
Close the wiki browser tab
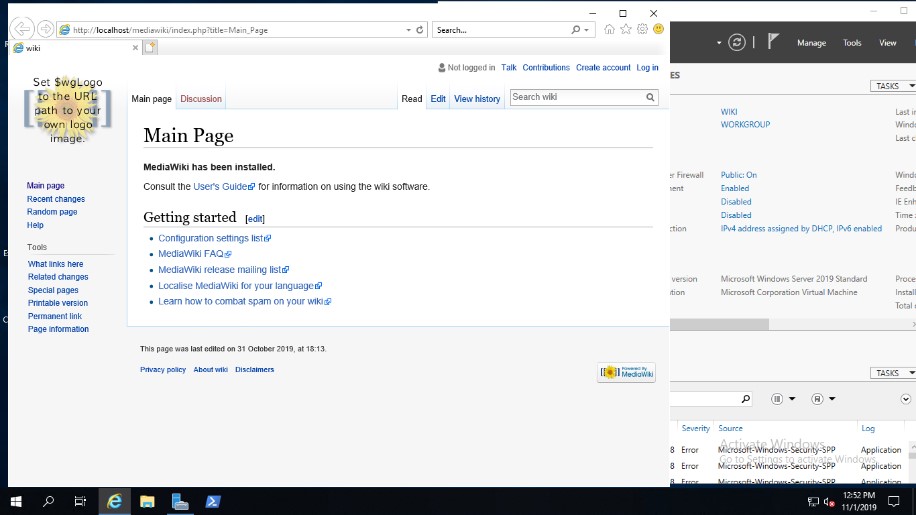[x=135, y=48]
